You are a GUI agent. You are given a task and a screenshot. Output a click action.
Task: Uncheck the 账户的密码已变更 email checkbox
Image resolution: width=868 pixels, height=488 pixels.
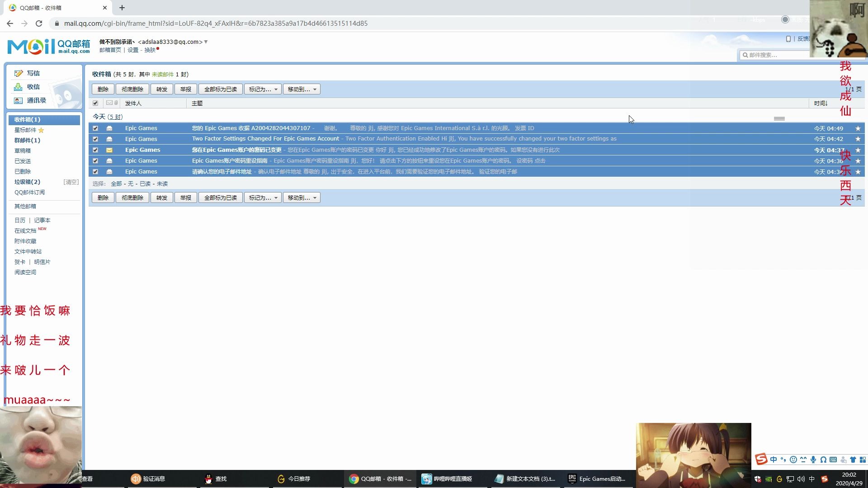pos(95,150)
